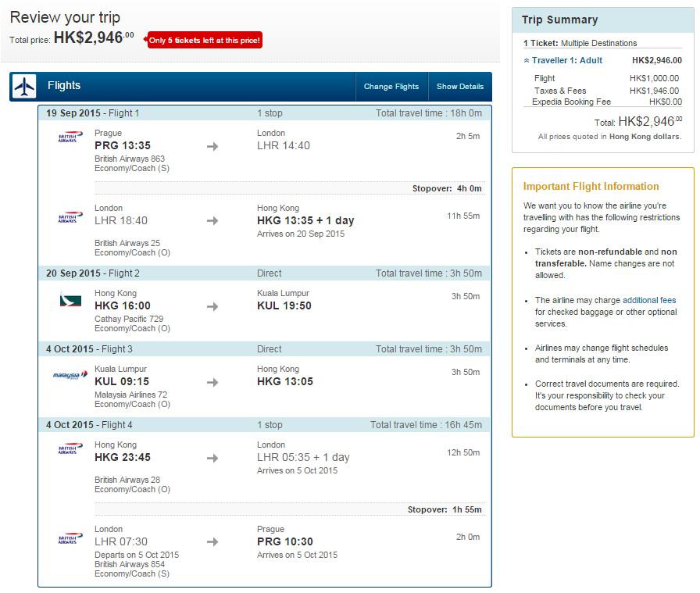Click the Malaysia Airlines logo
This screenshot has height=593, width=700.
pyautogui.click(x=70, y=375)
